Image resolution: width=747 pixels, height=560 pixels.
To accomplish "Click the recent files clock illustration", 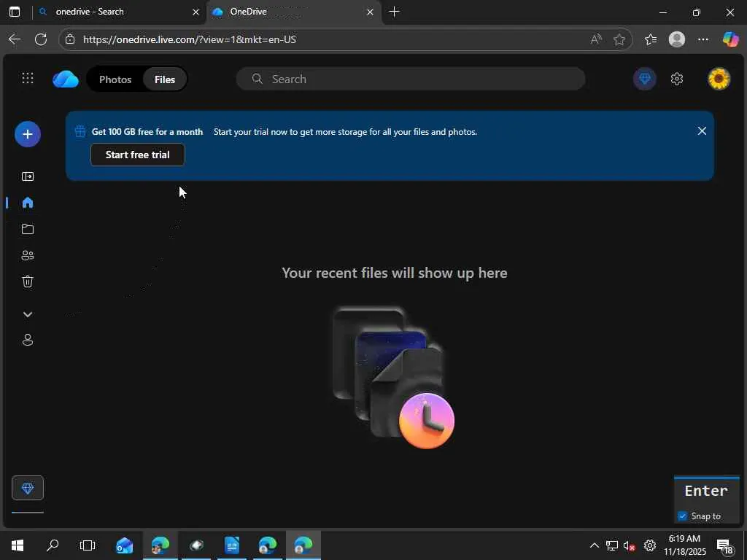I will click(x=393, y=378).
